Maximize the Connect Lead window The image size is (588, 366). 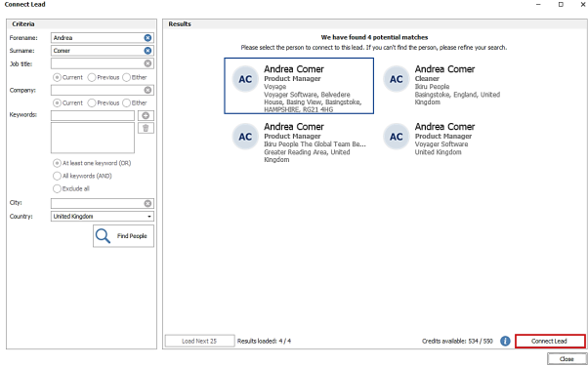[x=561, y=5]
